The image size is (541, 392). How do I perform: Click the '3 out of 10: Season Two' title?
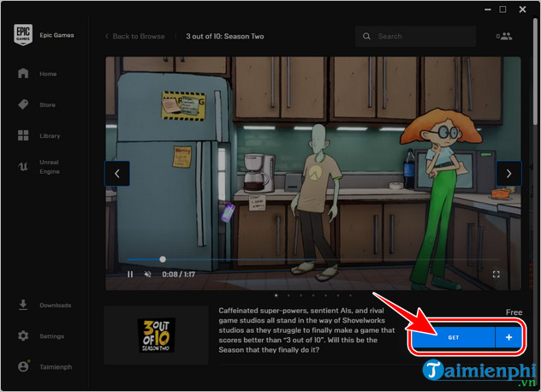[225, 36]
